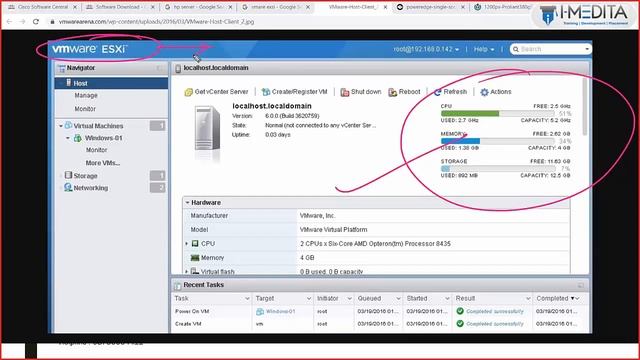The height and width of the screenshot is (360, 640).
Task: Click the Storage usage bar
Action: pos(498,168)
